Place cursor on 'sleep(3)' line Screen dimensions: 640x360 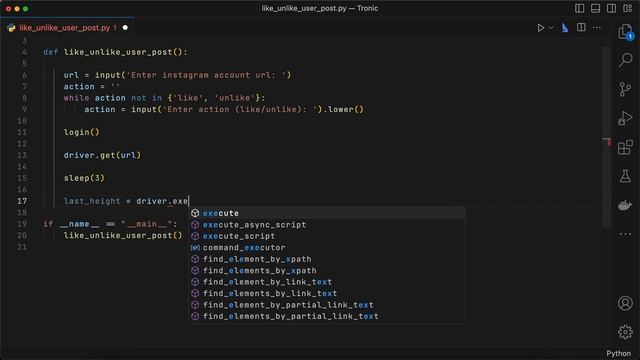pos(84,178)
